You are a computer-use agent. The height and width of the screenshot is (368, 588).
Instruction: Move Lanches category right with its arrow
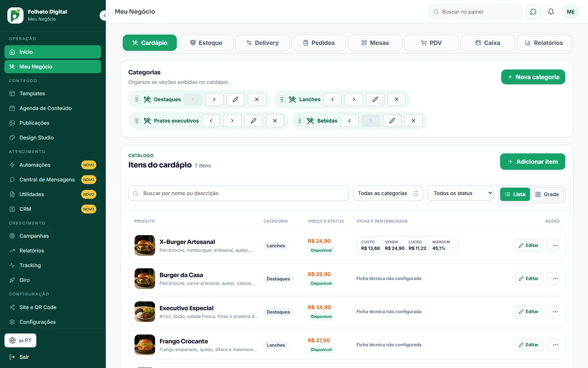point(354,99)
